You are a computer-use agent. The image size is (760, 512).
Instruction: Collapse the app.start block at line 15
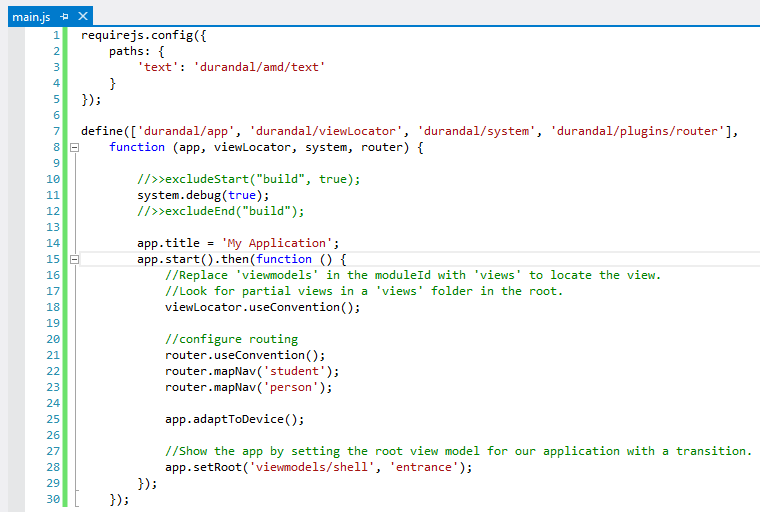click(74, 259)
